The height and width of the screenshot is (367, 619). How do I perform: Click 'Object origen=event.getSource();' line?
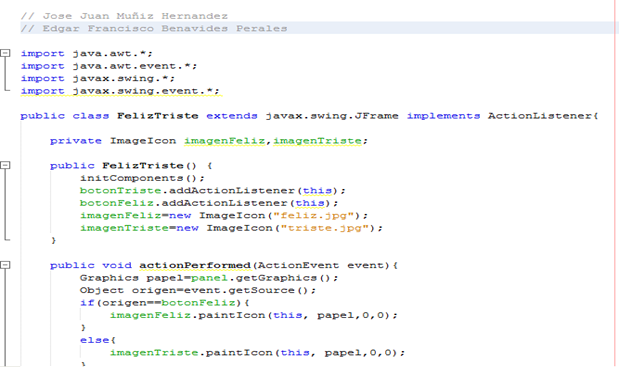198,290
